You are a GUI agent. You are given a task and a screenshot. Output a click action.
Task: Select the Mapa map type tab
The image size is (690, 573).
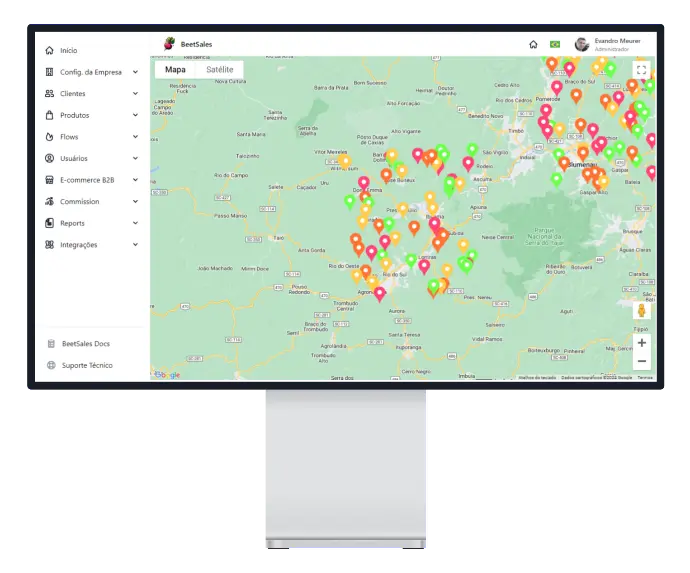pyautogui.click(x=175, y=70)
